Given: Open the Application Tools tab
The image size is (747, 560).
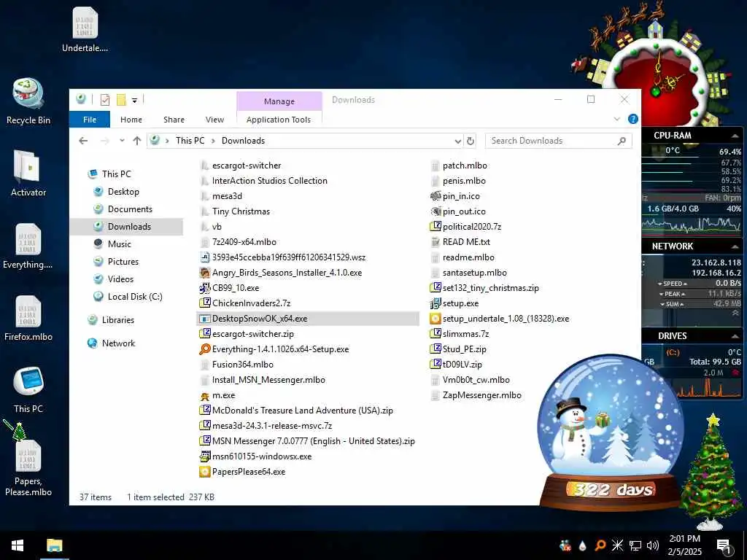Looking at the screenshot, I should [x=279, y=120].
